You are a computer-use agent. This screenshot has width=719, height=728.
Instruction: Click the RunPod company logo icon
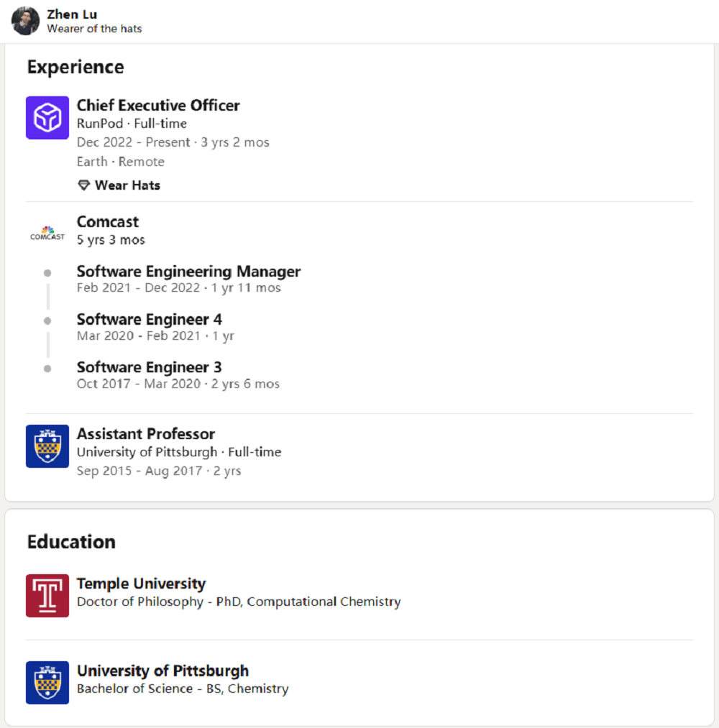pyautogui.click(x=47, y=118)
